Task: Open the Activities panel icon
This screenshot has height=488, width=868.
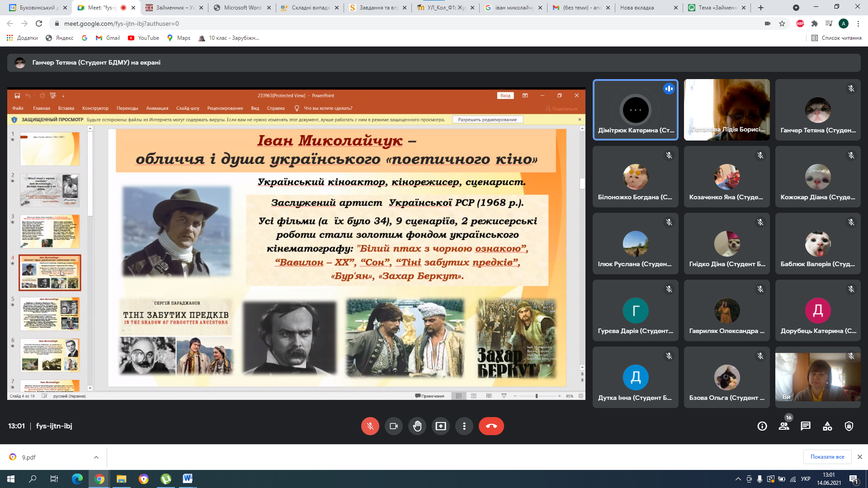Action: [x=827, y=426]
